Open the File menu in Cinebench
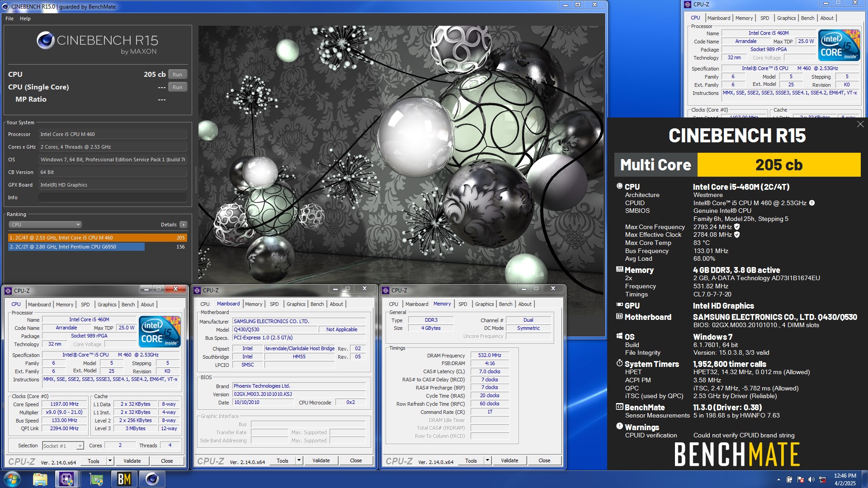 coord(9,19)
